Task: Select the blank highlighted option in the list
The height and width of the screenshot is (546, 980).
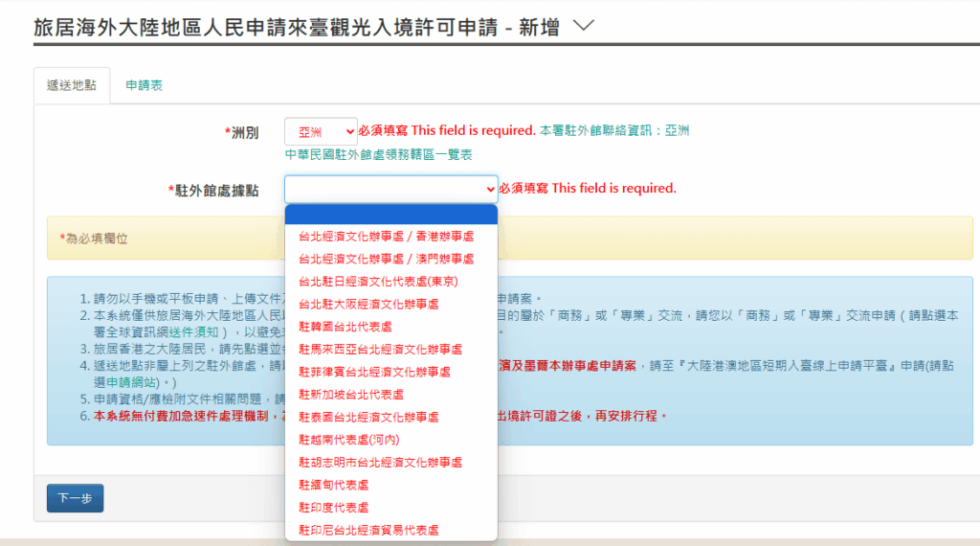Action: tap(390, 214)
